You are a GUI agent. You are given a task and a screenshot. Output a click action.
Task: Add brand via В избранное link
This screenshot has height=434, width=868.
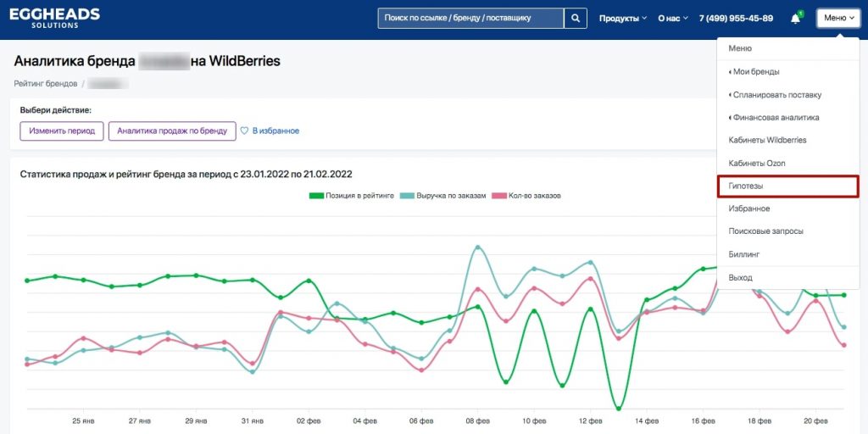[275, 131]
